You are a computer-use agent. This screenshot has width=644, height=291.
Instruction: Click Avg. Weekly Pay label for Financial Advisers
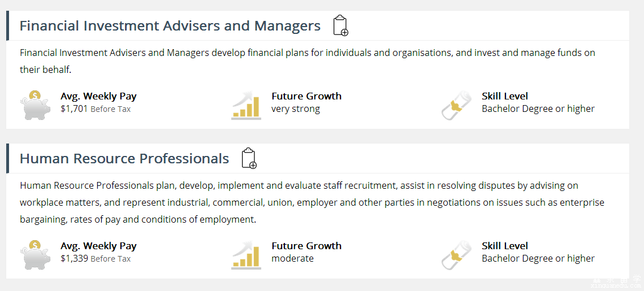[98, 96]
